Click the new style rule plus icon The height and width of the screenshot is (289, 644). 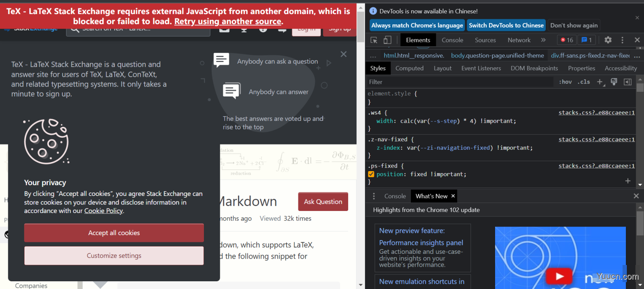(x=600, y=82)
